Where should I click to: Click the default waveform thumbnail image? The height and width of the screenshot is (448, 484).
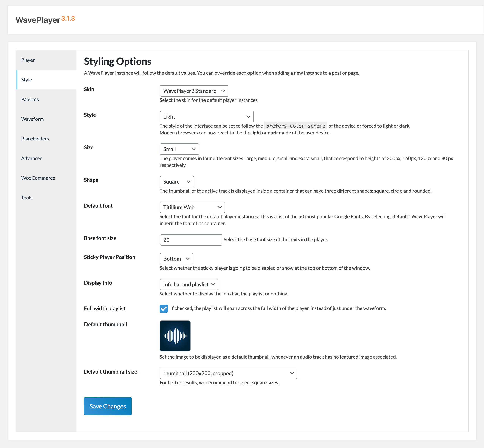(x=175, y=336)
